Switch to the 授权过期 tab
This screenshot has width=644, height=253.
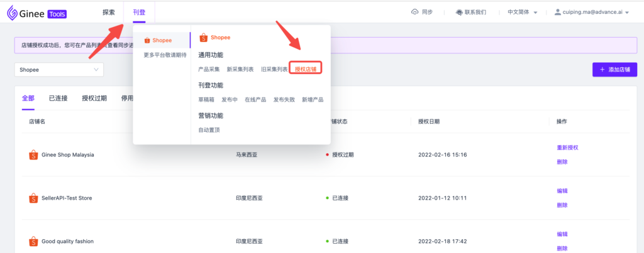coord(94,99)
